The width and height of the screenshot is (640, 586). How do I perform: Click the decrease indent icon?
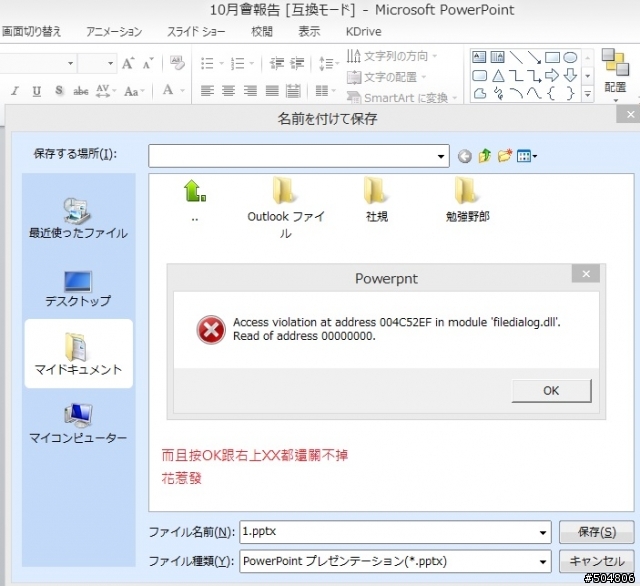click(x=276, y=64)
